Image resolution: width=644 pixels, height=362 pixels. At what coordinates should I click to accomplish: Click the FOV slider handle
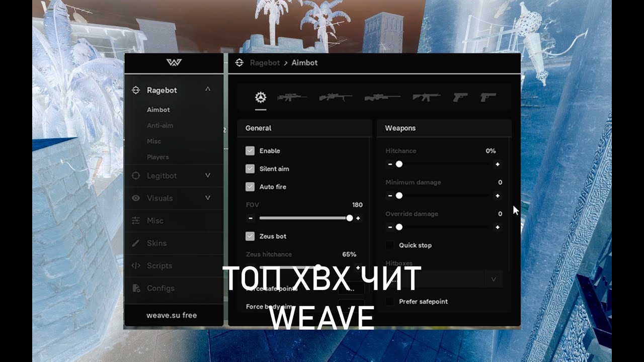[350, 218]
